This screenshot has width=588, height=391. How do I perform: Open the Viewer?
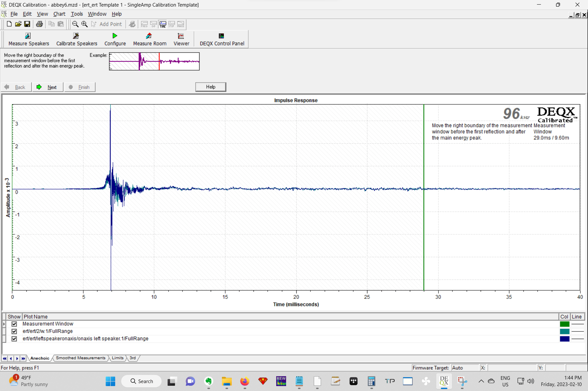[x=181, y=39]
